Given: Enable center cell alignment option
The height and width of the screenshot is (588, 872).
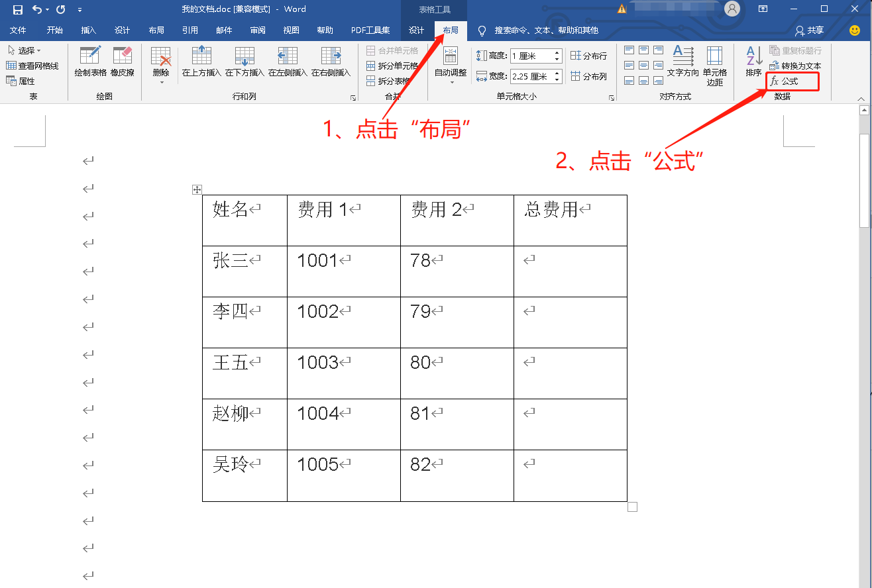Looking at the screenshot, I should [643, 64].
